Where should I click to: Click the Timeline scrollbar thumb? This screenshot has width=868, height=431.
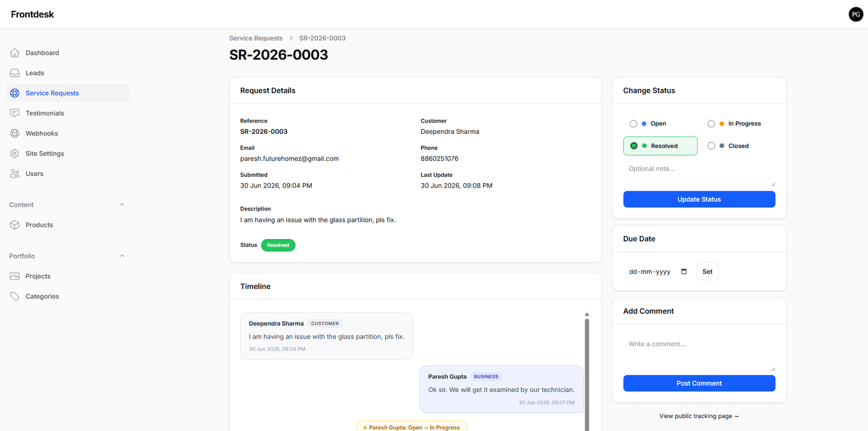(586, 374)
